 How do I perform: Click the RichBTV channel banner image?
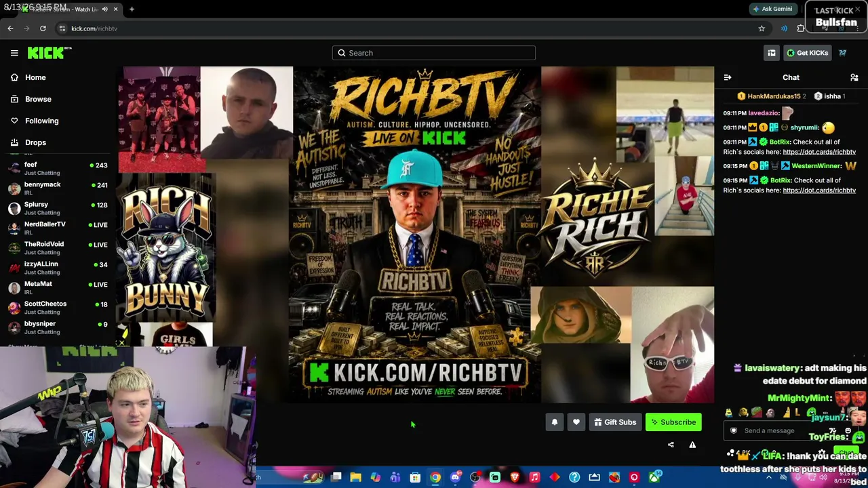click(x=415, y=235)
